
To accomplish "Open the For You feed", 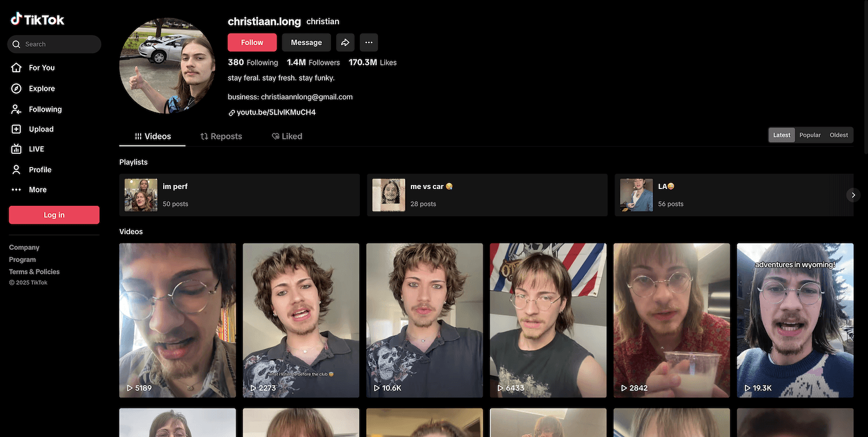I will tap(42, 68).
